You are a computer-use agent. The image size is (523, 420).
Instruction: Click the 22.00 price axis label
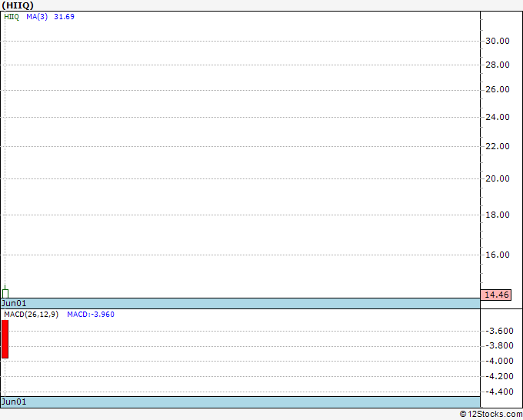(498, 146)
